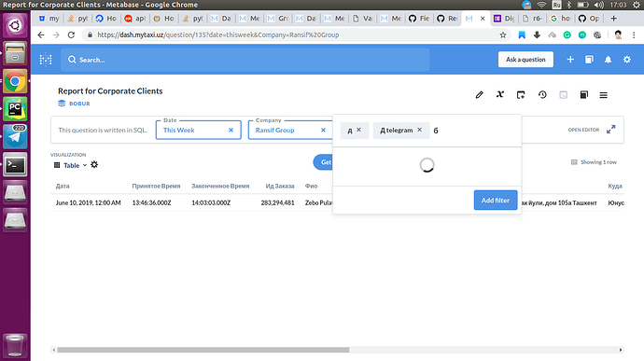Click the address bar URL
The width and height of the screenshot is (644, 361).
(218, 35)
